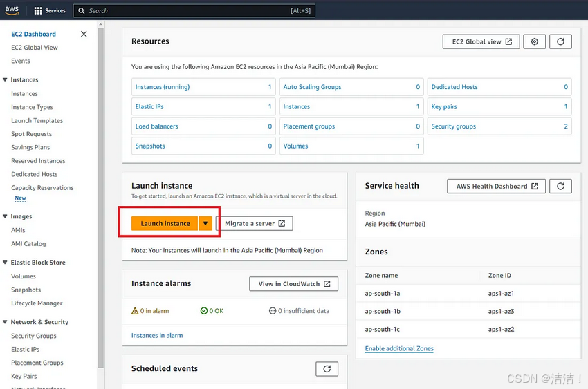Collapse the Images sidebar section

pyautogui.click(x=5, y=216)
